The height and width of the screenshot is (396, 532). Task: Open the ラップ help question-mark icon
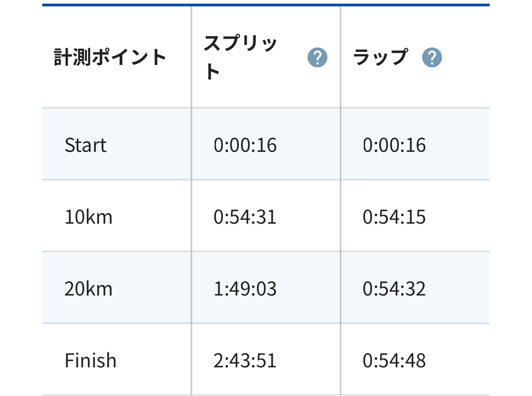(432, 57)
